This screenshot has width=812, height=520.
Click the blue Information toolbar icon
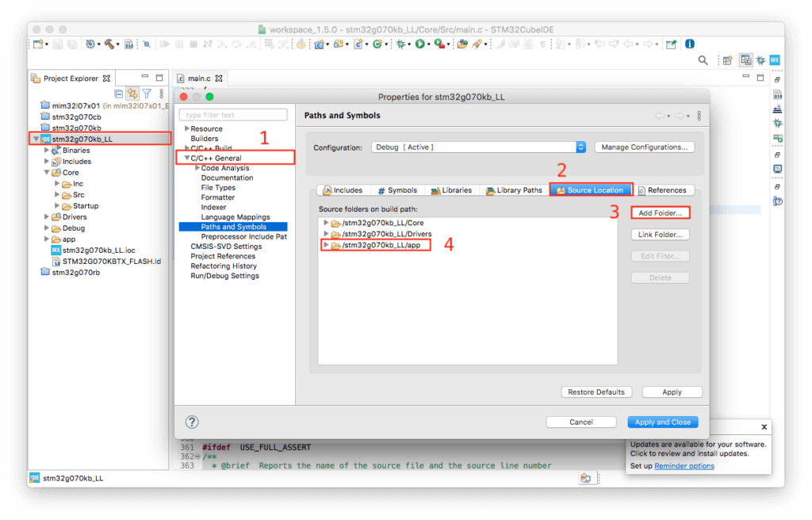pos(690,44)
